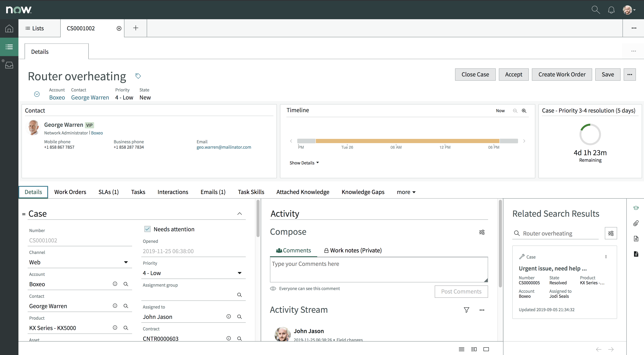
Task: Toggle the Needs attention checkbox
Action: click(147, 229)
